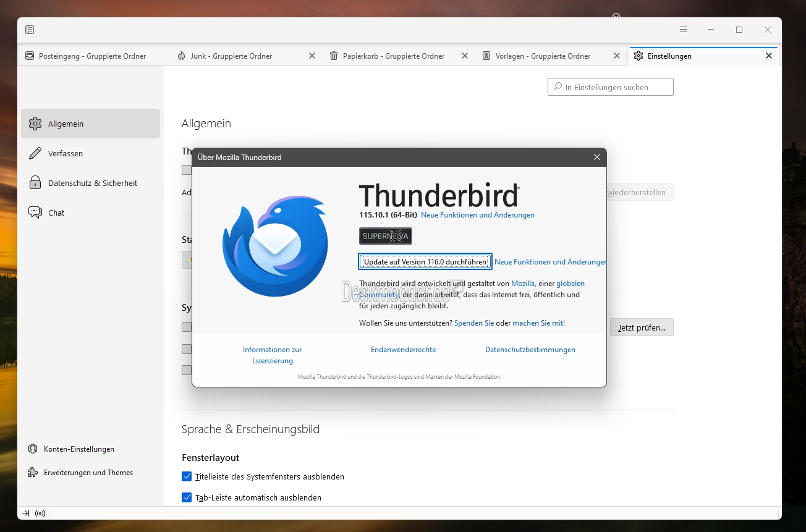Viewport: 806px width, 532px height.
Task: Open 'Neue Funktionen und Änderungen' link beside update button
Action: [x=551, y=262]
